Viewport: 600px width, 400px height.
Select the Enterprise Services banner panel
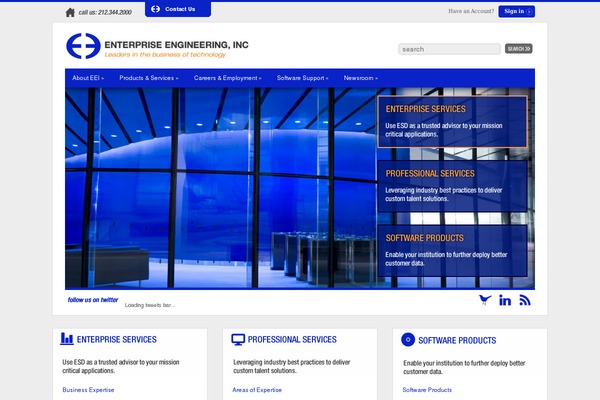452,122
